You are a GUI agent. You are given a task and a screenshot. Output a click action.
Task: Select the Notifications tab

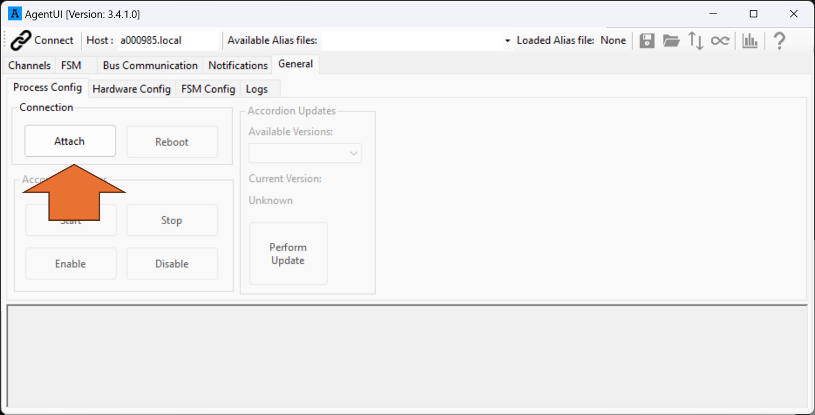point(238,65)
